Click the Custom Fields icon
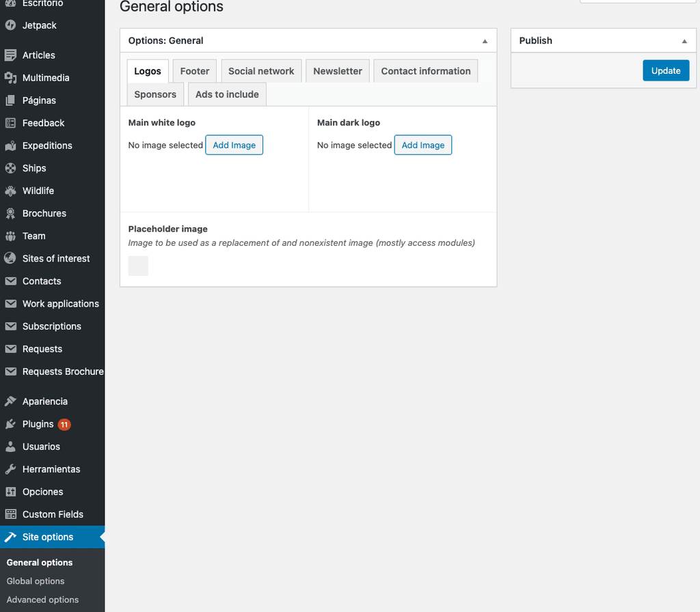This screenshot has width=700, height=612. point(10,514)
